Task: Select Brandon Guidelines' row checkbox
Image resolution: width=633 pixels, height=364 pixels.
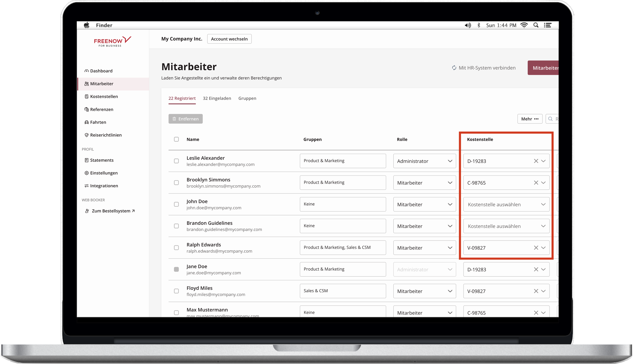Action: (176, 226)
